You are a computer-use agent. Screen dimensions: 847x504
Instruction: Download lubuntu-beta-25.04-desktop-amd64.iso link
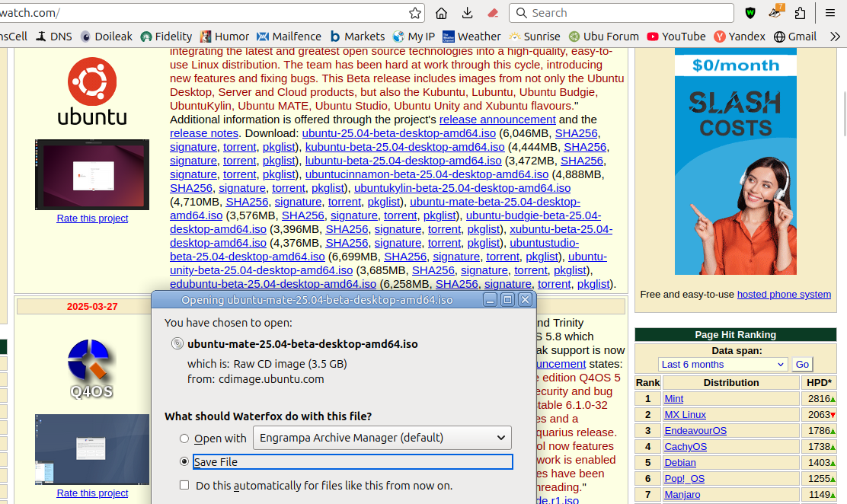(403, 161)
